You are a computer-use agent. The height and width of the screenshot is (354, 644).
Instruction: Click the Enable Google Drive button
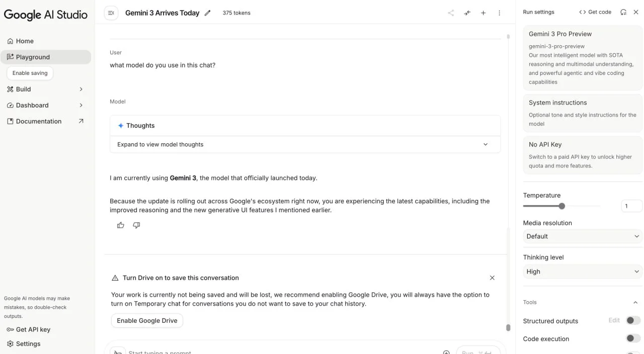tap(147, 321)
